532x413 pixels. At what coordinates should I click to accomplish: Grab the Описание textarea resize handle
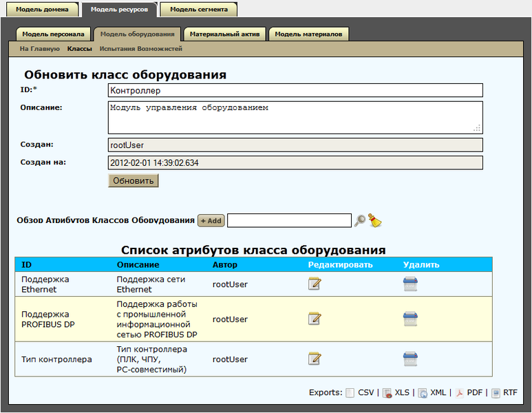click(477, 128)
